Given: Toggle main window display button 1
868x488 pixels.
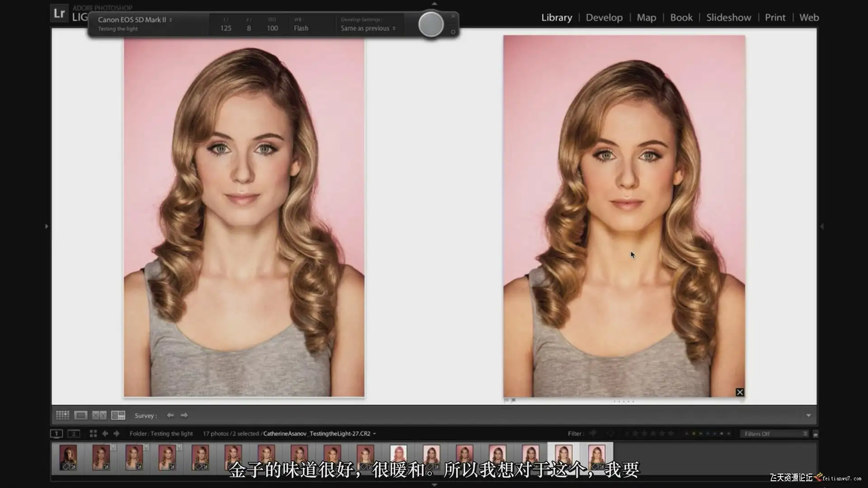Looking at the screenshot, I should coord(57,434).
